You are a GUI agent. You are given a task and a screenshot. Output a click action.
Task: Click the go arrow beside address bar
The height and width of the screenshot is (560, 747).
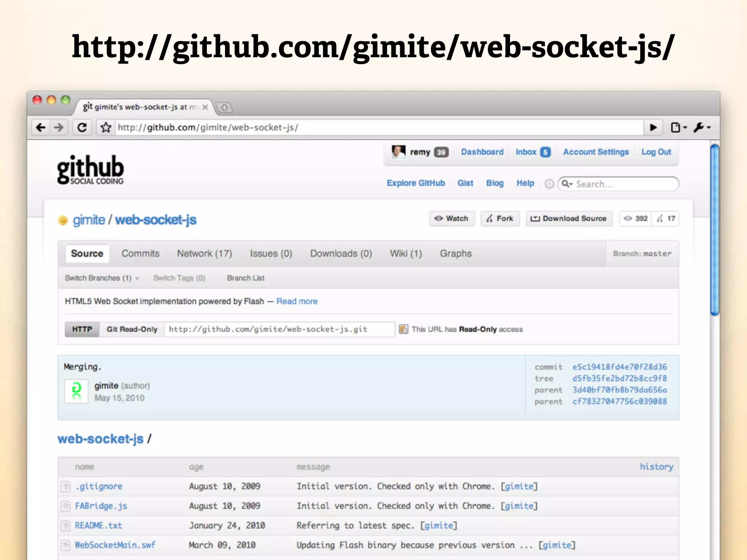[653, 128]
